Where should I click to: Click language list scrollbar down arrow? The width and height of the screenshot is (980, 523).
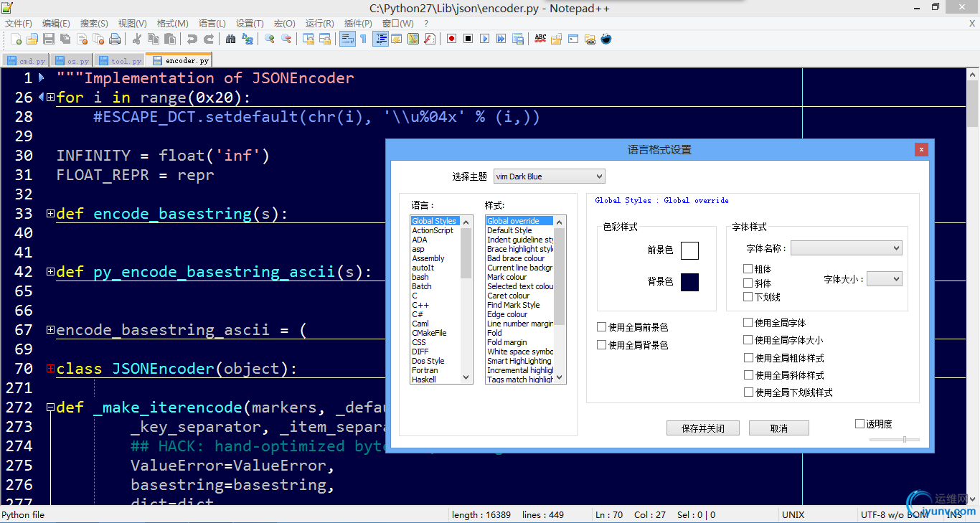(466, 377)
